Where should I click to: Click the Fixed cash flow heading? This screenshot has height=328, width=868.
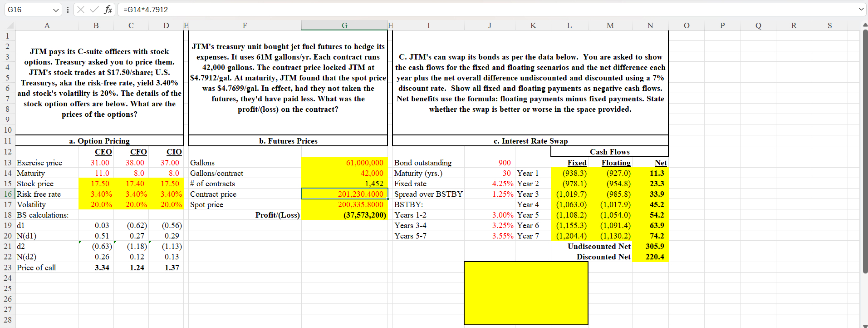pyautogui.click(x=577, y=163)
